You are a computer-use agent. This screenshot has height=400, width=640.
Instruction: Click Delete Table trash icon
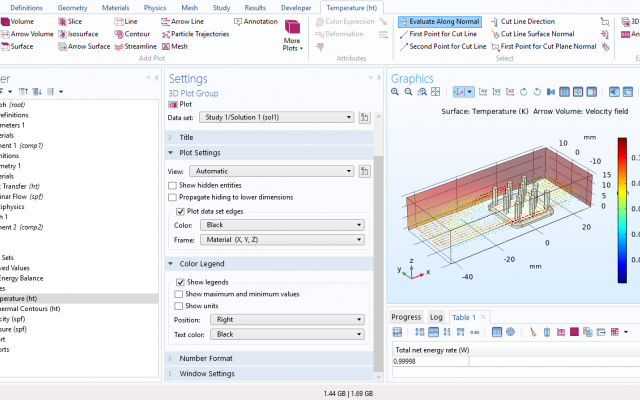point(547,332)
